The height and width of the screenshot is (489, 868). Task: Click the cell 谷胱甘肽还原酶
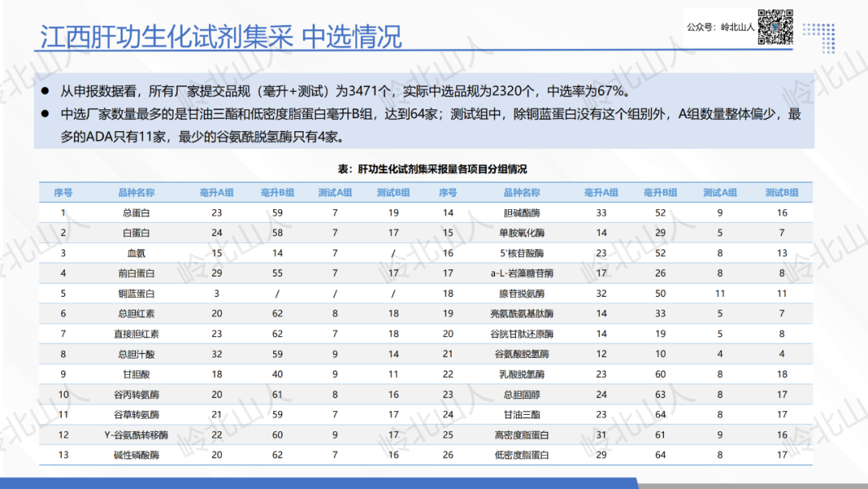point(522,334)
